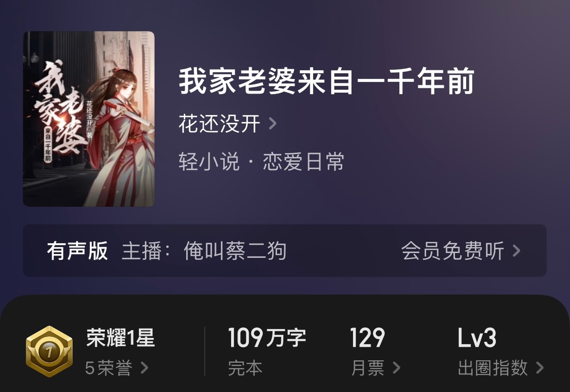
Task: Open the 5荣誉 honors list
Action: pyautogui.click(x=108, y=368)
